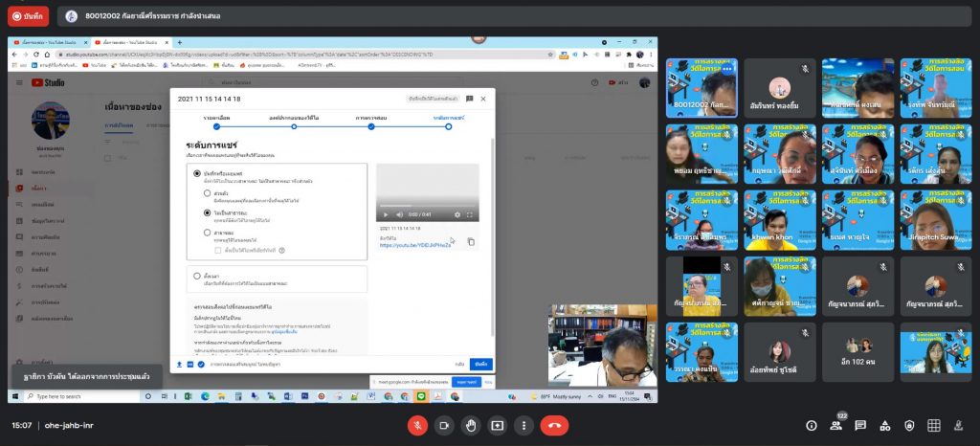Select the Public visibility radio
The image size is (980, 446).
208,233
